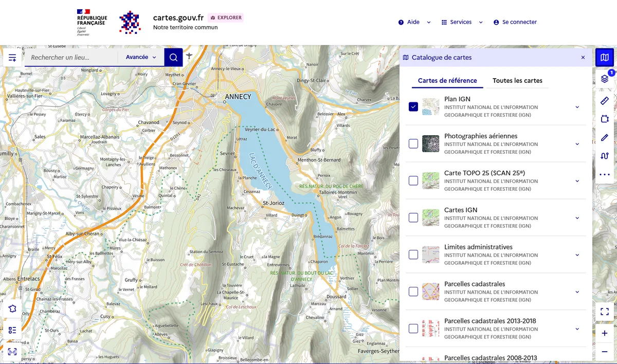
Task: Click the Plan IGN layer title
Action: (457, 99)
